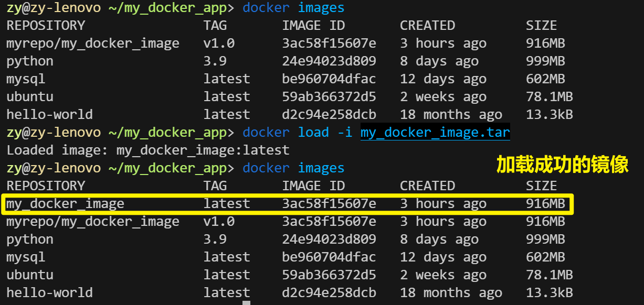Click image ID d2c94e258dcb in the second listing

(329, 293)
